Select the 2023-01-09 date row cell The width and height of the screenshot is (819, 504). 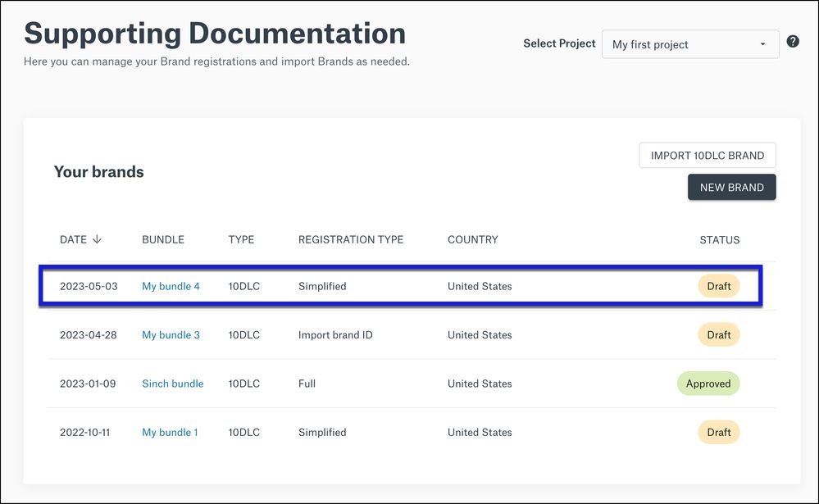88,384
